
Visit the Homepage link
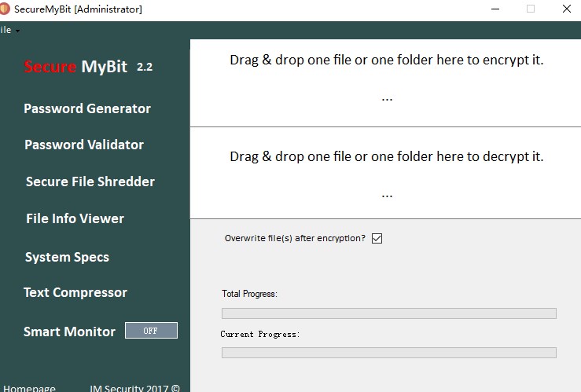(30, 387)
